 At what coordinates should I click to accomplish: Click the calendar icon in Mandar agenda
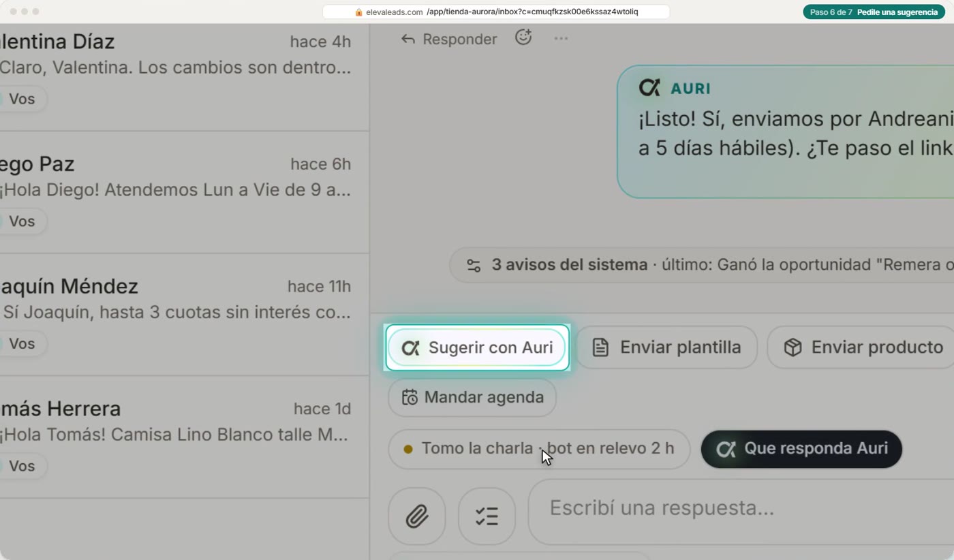pos(410,397)
